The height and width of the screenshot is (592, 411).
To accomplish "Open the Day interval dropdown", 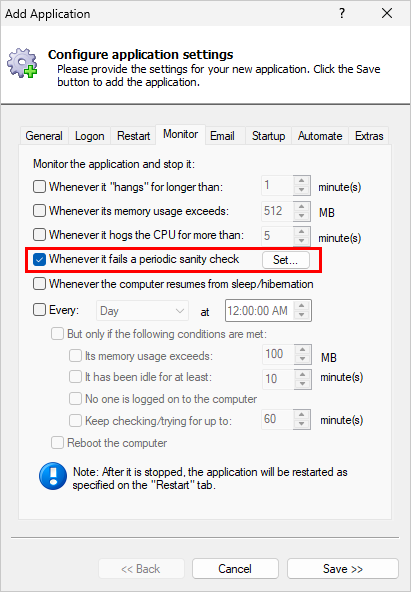I will pyautogui.click(x=142, y=311).
